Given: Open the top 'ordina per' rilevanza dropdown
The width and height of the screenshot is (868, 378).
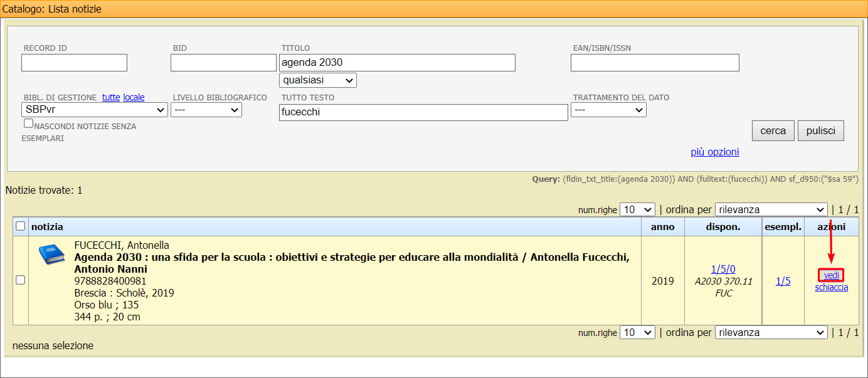Looking at the screenshot, I should (771, 209).
